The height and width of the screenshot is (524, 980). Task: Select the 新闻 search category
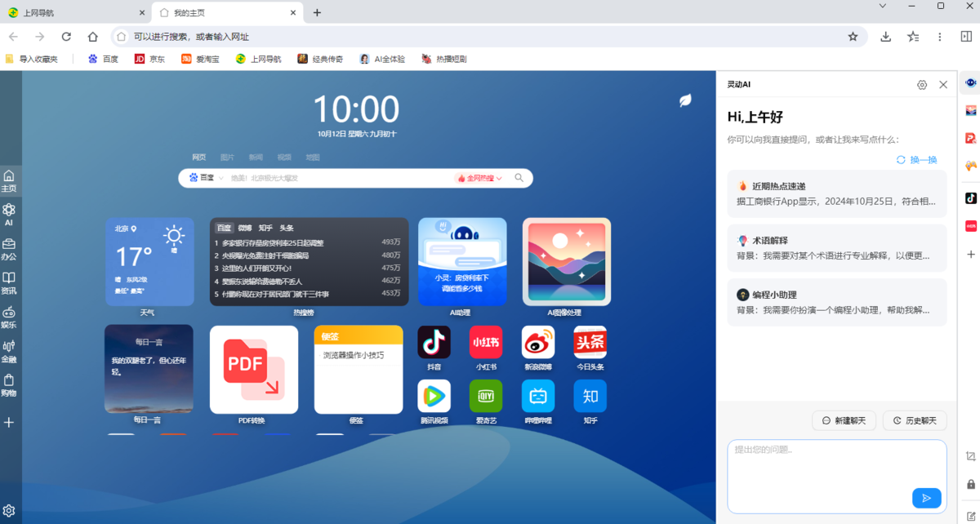pos(256,157)
